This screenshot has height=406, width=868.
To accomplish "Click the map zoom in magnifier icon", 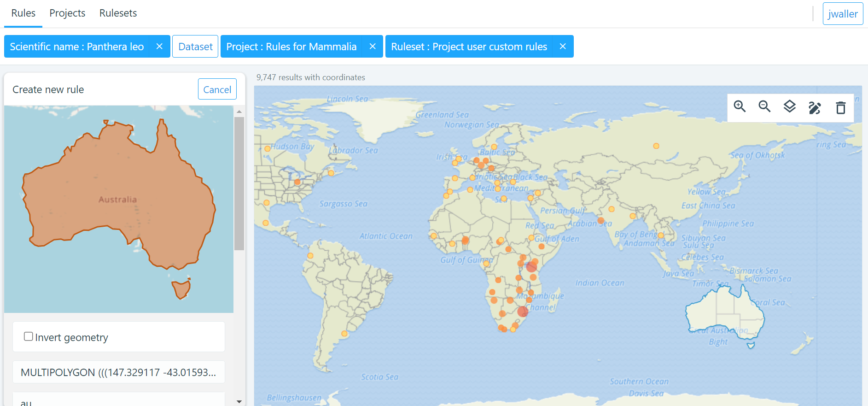I will coord(740,107).
